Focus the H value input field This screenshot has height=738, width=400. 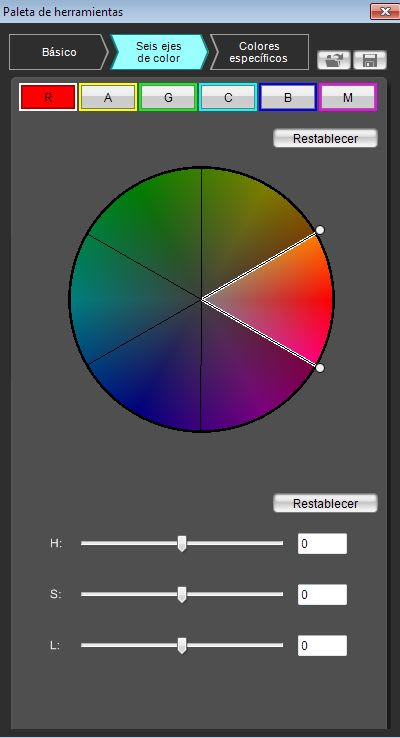coord(322,544)
